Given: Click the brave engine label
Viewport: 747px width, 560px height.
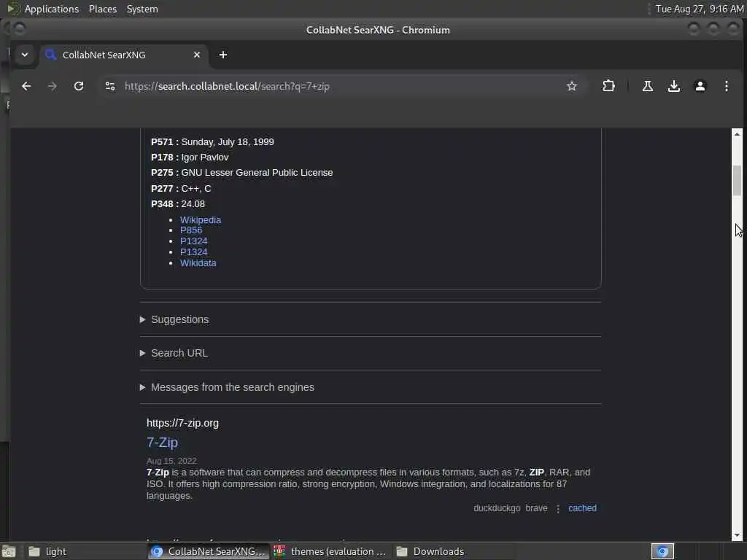Looking at the screenshot, I should [536, 508].
